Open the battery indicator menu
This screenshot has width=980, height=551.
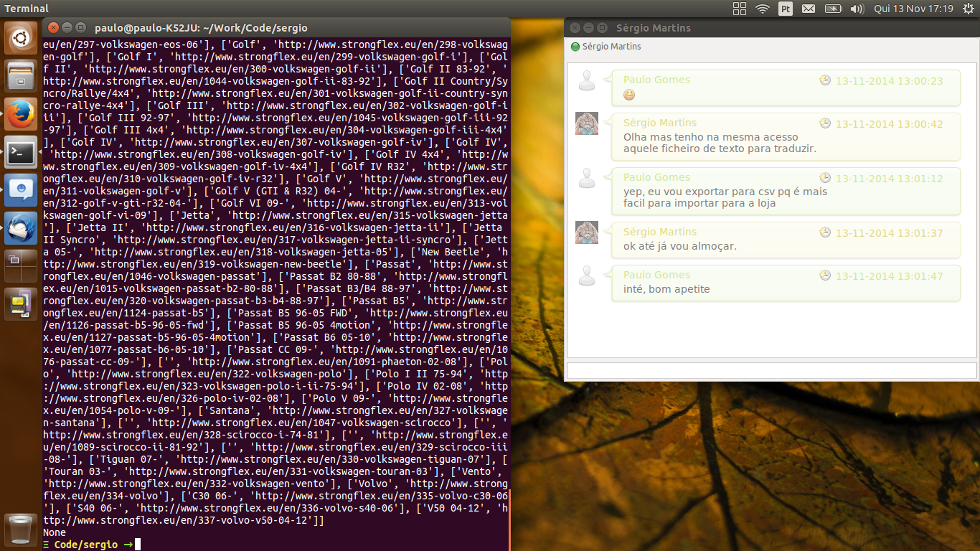click(833, 9)
